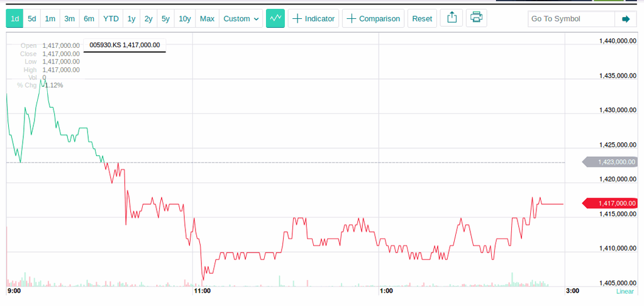Expand the Custom date range dropdown

pos(241,18)
